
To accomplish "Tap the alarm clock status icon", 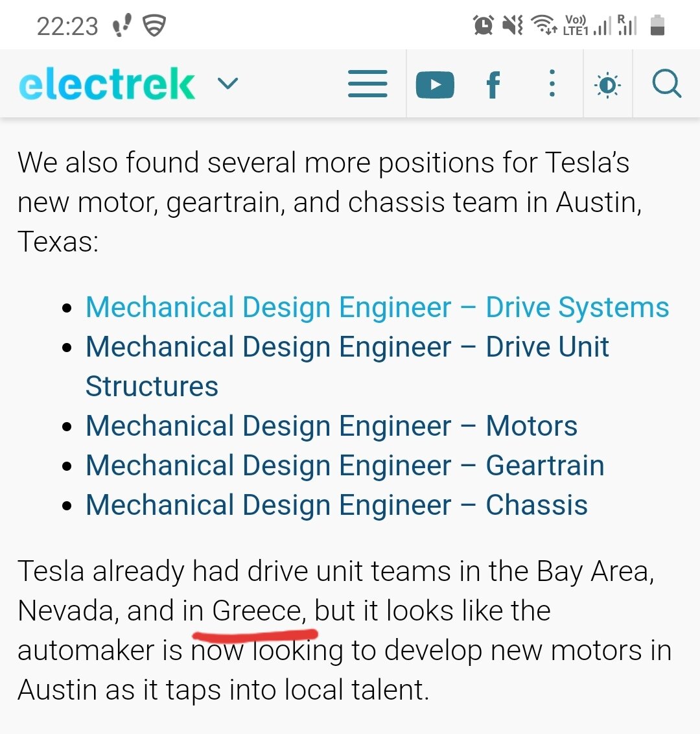I will point(484,25).
